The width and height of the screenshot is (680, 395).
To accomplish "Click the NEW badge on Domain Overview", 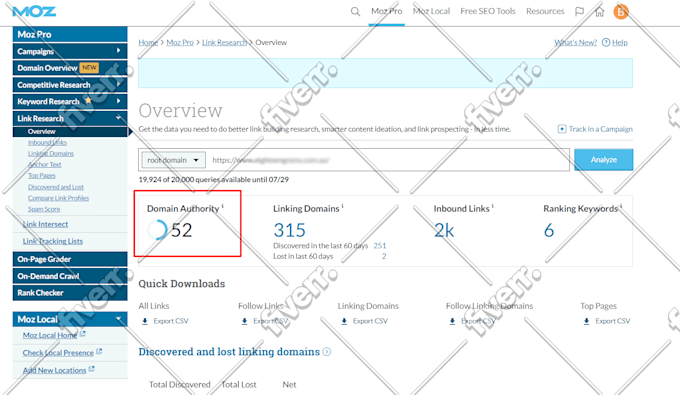I will click(89, 68).
